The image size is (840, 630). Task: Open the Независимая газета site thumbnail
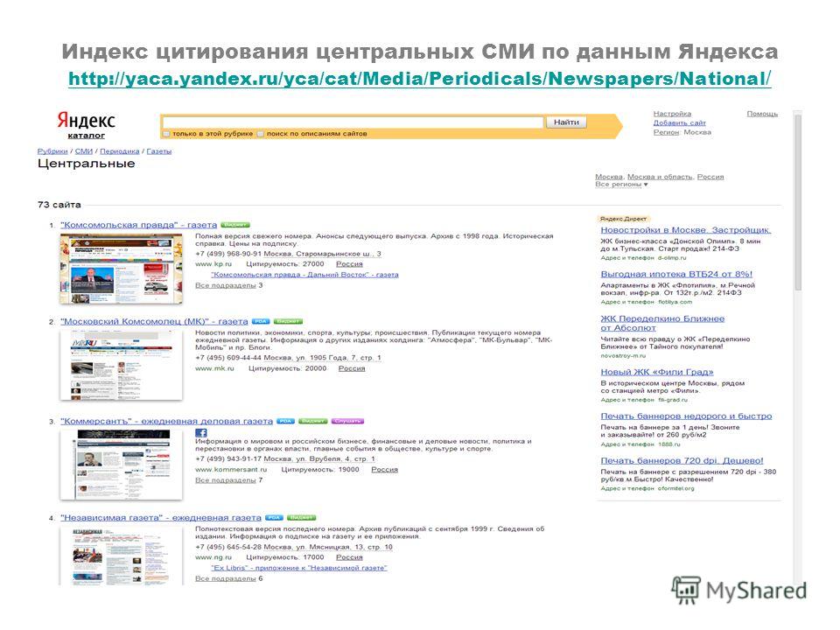[x=121, y=556]
